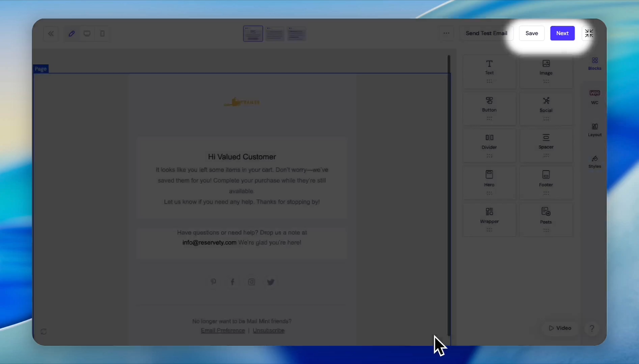Open the three-dot more options menu
The height and width of the screenshot is (364, 639).
pos(446,33)
